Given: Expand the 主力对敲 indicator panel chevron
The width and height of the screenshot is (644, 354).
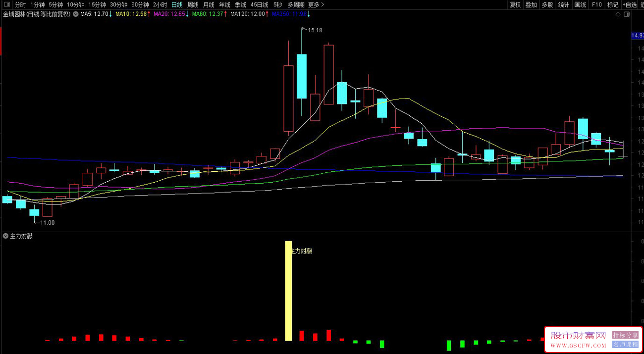Looking at the screenshot, I should coord(5,236).
